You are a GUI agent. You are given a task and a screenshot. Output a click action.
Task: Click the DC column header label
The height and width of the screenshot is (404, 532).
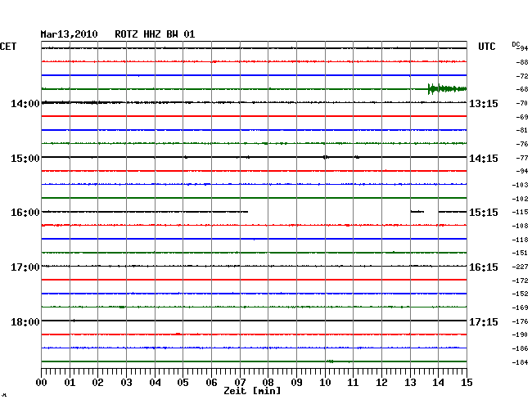[516, 44]
